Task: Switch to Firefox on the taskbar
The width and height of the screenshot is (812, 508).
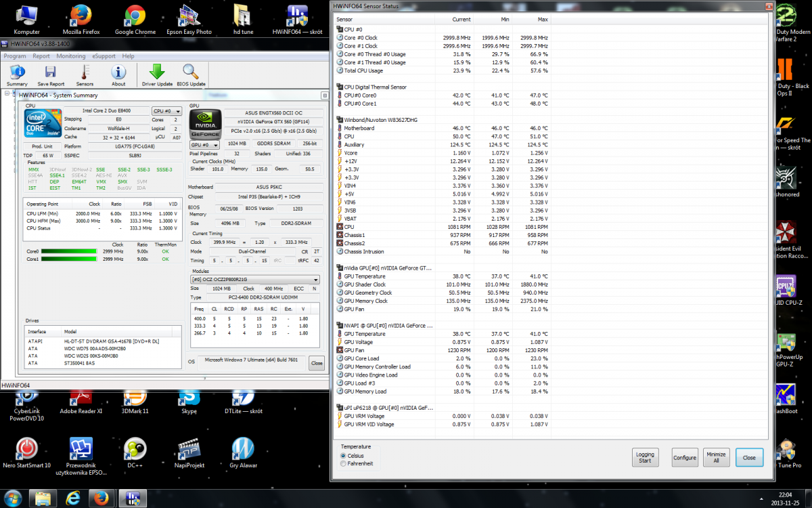Action: tap(102, 499)
